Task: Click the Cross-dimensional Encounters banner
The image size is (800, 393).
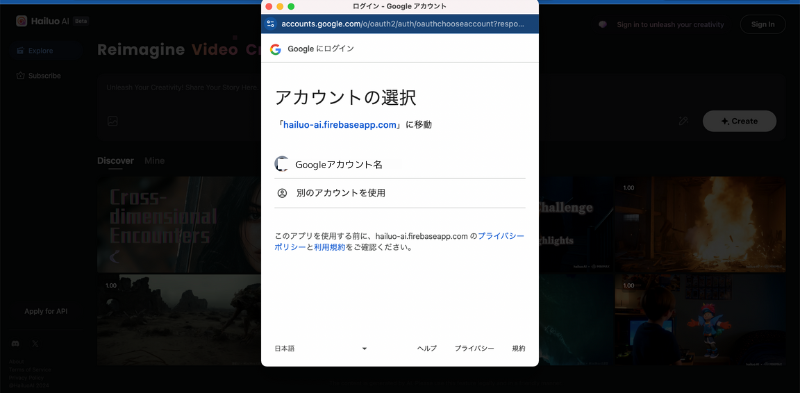Action: 179,225
